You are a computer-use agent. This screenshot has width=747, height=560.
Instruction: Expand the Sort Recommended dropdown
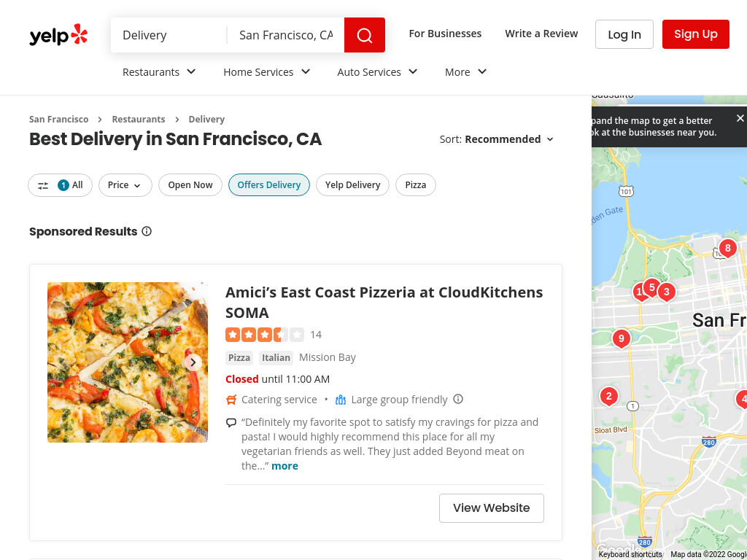[x=496, y=139]
